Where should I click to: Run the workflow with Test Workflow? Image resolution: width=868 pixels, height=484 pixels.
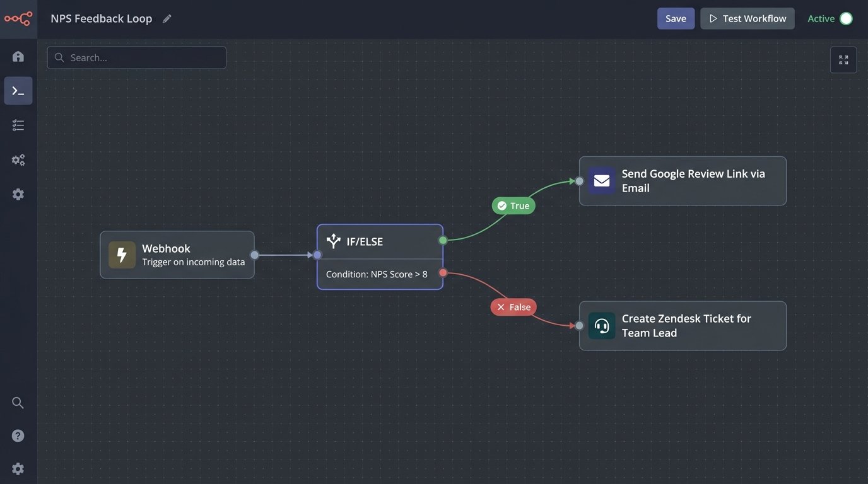point(747,18)
